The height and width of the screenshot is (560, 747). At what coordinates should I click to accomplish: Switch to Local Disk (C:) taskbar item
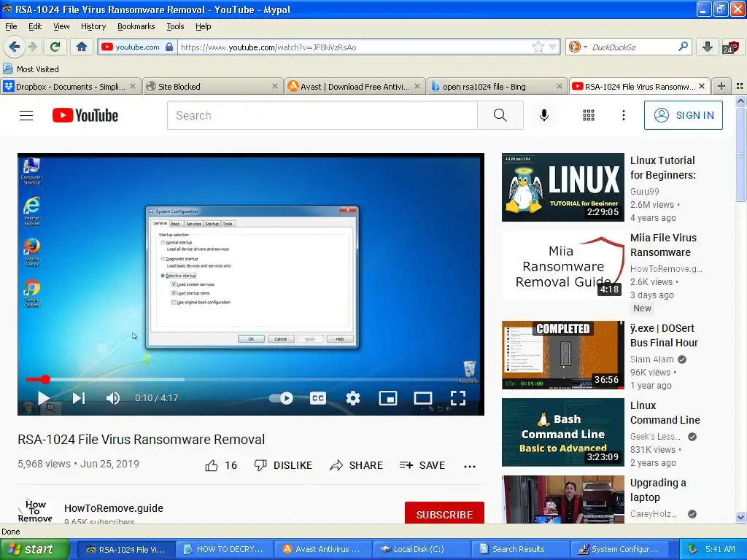[421, 549]
